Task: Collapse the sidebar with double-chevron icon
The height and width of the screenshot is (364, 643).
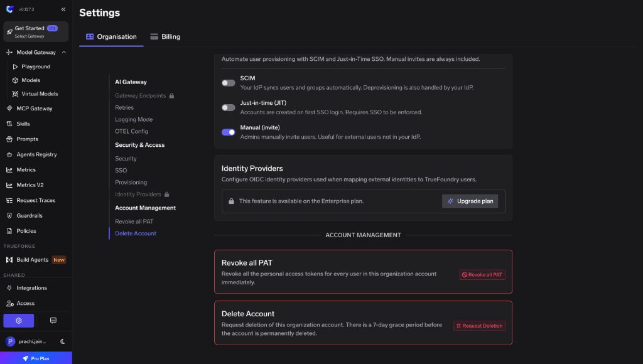Action: click(x=63, y=9)
